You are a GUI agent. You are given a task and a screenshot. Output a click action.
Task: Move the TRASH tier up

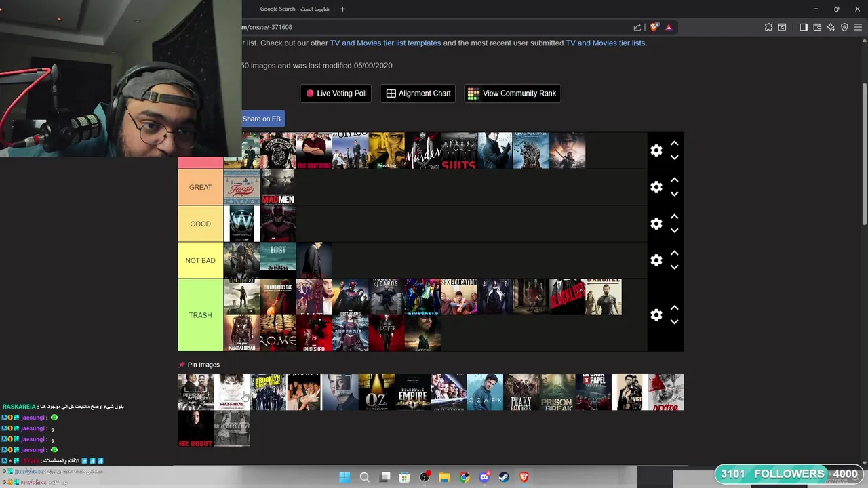coord(674,308)
